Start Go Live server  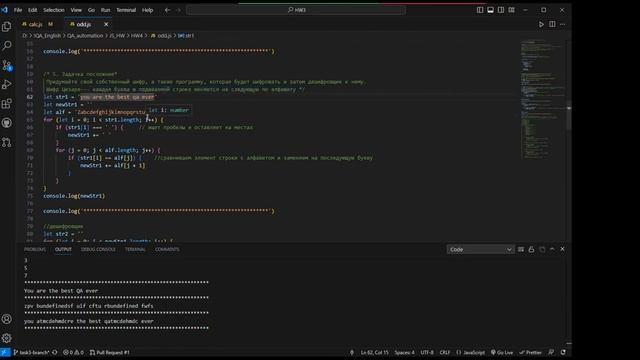[502, 352]
